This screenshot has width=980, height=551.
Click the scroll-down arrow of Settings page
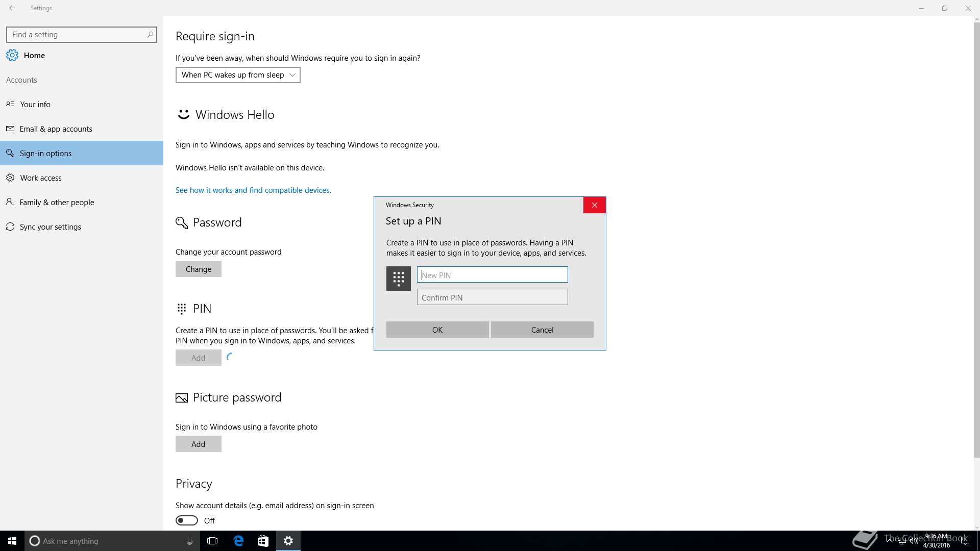(x=976, y=528)
